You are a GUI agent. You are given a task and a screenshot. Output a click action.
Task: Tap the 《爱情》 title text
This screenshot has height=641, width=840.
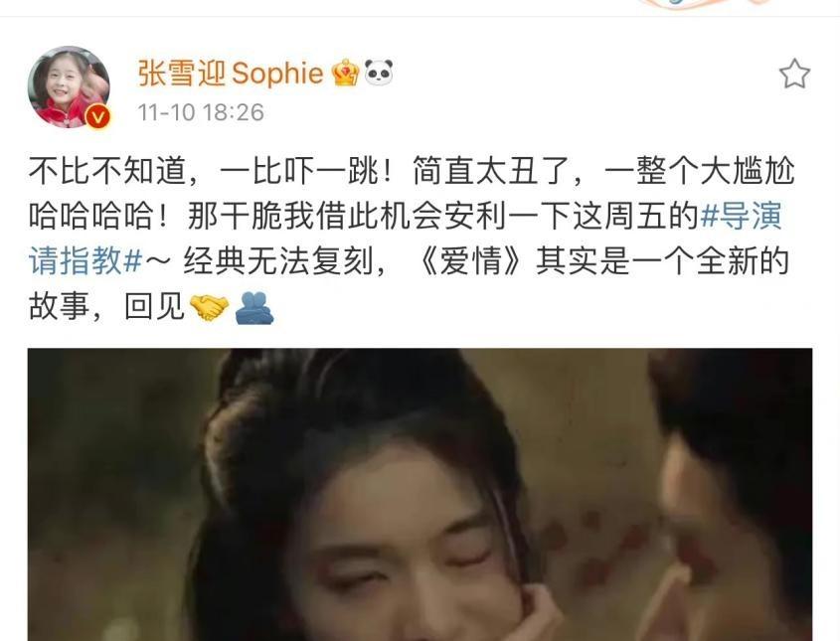click(x=470, y=261)
